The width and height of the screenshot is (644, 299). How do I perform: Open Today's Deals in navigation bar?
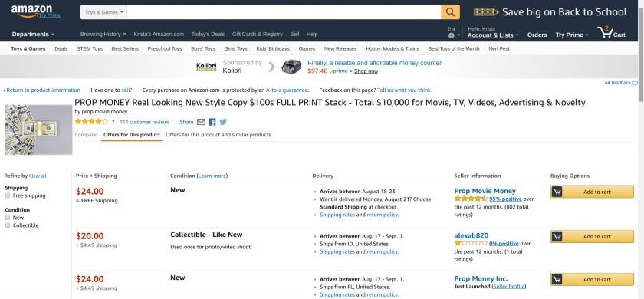208,34
